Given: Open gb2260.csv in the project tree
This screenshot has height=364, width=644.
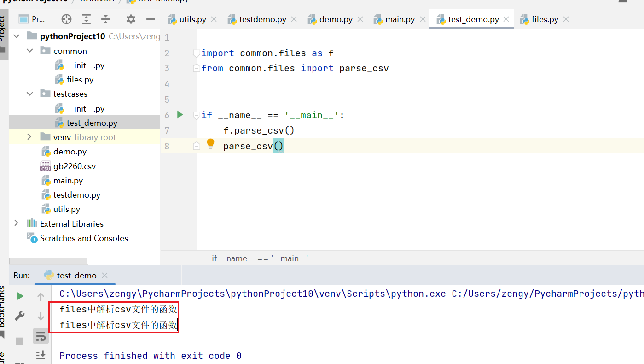Looking at the screenshot, I should click(68, 166).
